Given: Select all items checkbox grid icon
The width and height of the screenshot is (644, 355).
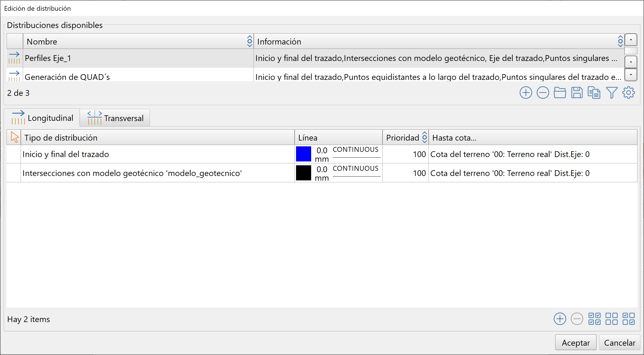Looking at the screenshot, I should point(594,319).
